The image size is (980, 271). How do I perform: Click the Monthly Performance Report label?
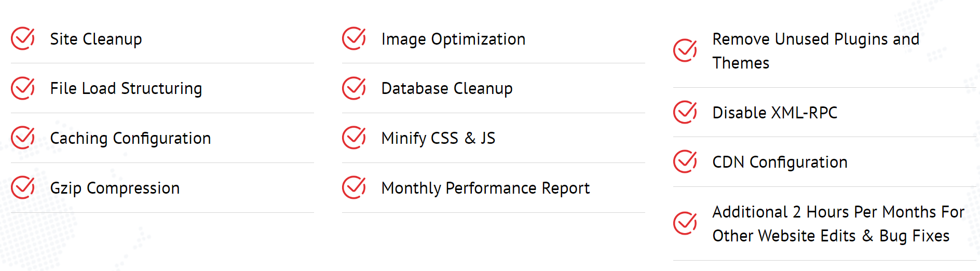point(485,188)
